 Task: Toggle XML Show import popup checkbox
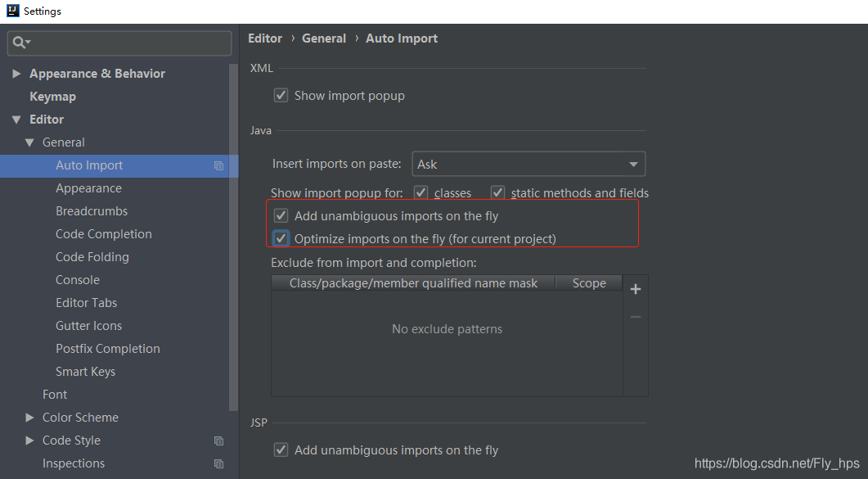coord(281,96)
